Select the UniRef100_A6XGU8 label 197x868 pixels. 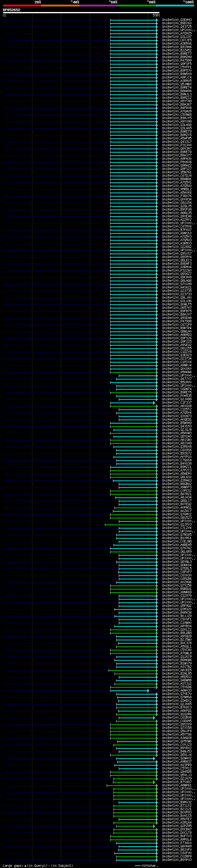tap(177, 406)
